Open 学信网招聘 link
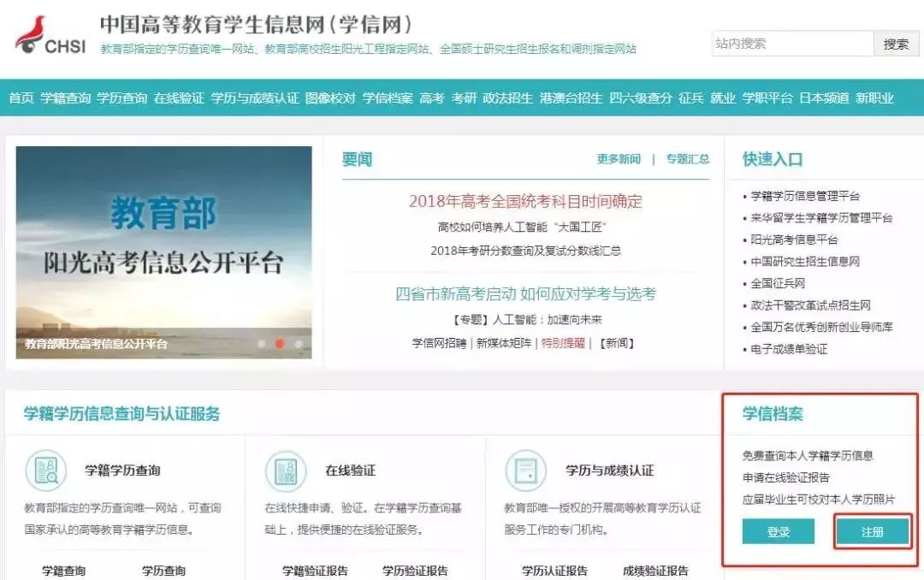 (x=439, y=343)
